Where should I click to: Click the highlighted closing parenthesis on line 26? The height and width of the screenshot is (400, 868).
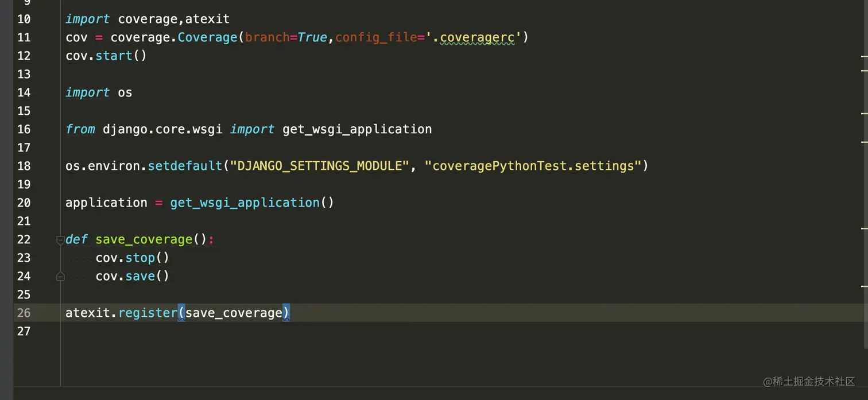coord(287,313)
